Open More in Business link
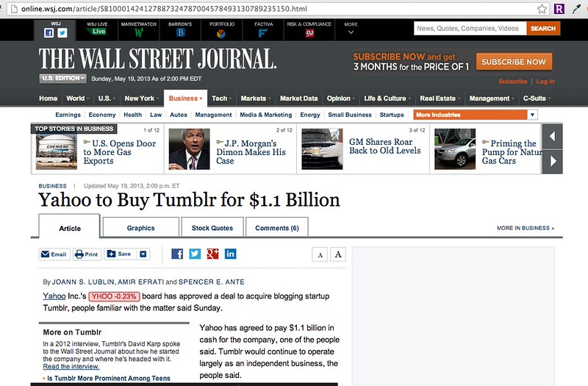This screenshot has height=386, width=588. [x=526, y=228]
